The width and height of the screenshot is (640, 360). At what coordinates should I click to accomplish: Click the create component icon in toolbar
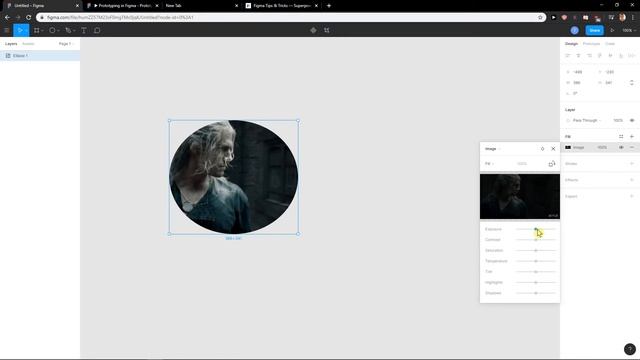[x=313, y=30]
